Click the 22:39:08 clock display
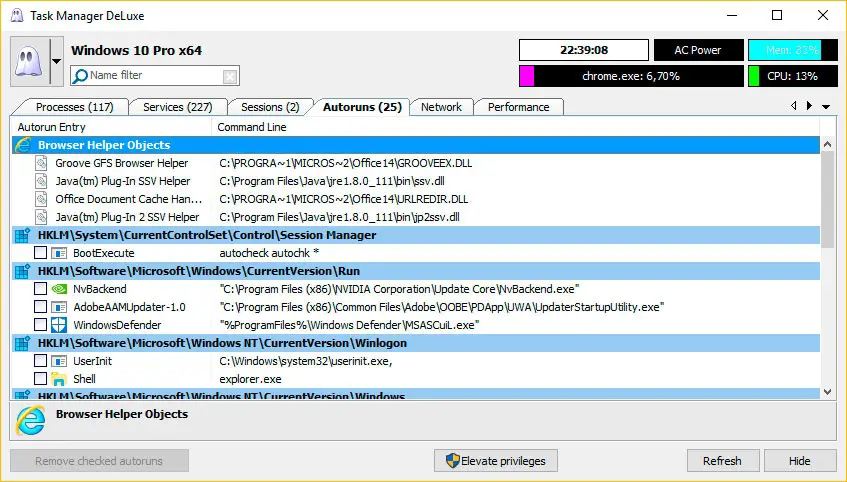The width and height of the screenshot is (847, 482). point(584,50)
